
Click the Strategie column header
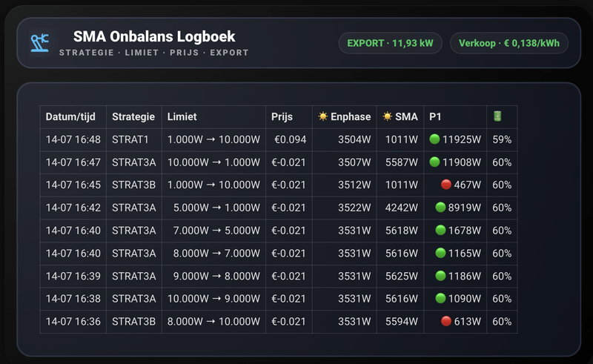133,116
